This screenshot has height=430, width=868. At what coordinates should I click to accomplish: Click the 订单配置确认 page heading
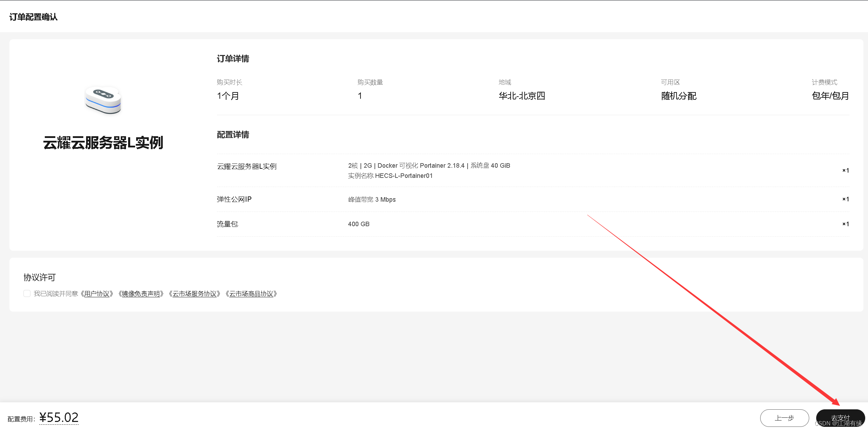click(33, 17)
